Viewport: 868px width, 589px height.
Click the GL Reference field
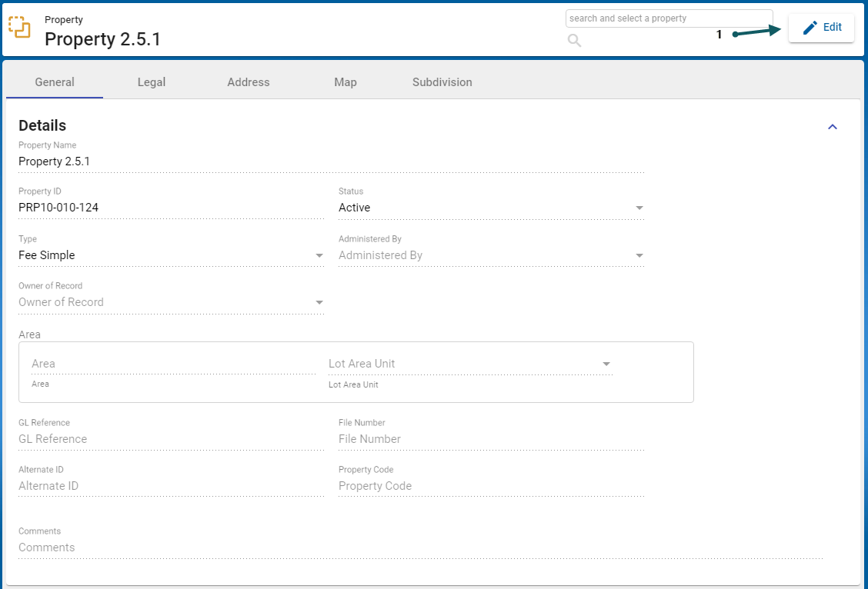(171, 439)
